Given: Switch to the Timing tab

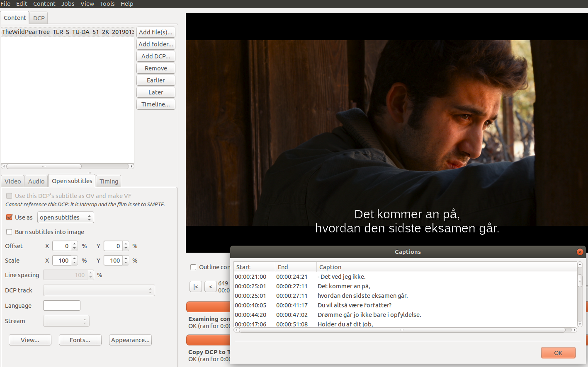Looking at the screenshot, I should tap(109, 181).
